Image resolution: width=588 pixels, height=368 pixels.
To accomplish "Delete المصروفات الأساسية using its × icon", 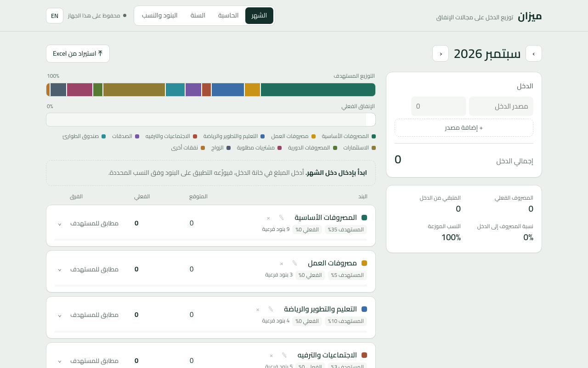I will coord(268,218).
